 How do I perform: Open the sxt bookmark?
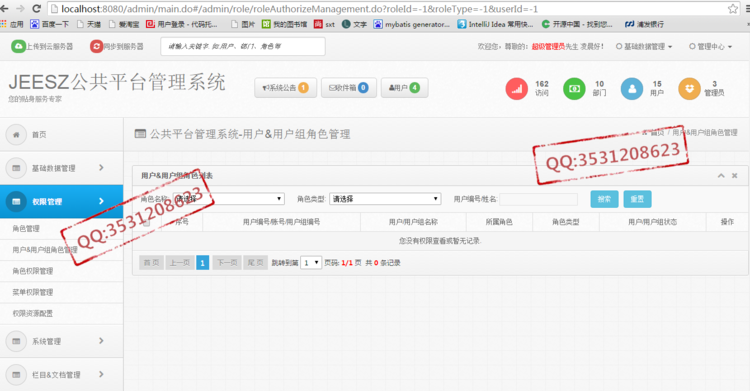324,24
